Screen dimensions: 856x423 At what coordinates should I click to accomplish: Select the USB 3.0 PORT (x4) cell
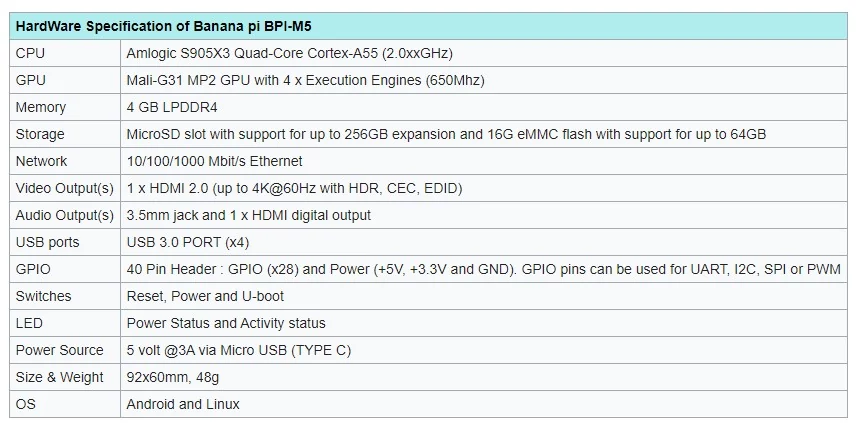pyautogui.click(x=484, y=242)
